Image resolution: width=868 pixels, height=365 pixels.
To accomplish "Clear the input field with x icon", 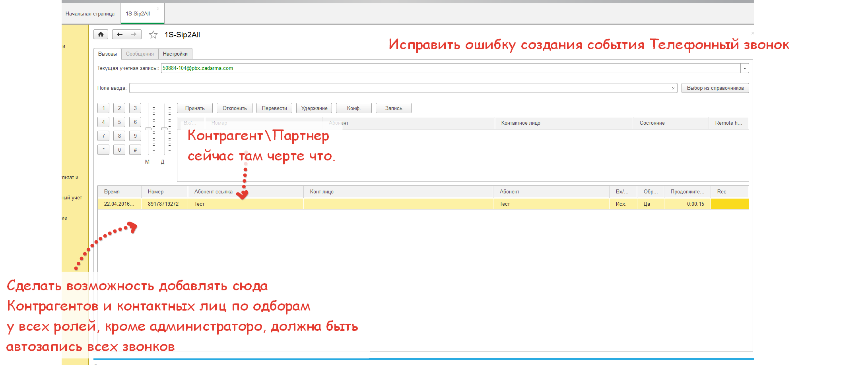I will click(x=673, y=88).
